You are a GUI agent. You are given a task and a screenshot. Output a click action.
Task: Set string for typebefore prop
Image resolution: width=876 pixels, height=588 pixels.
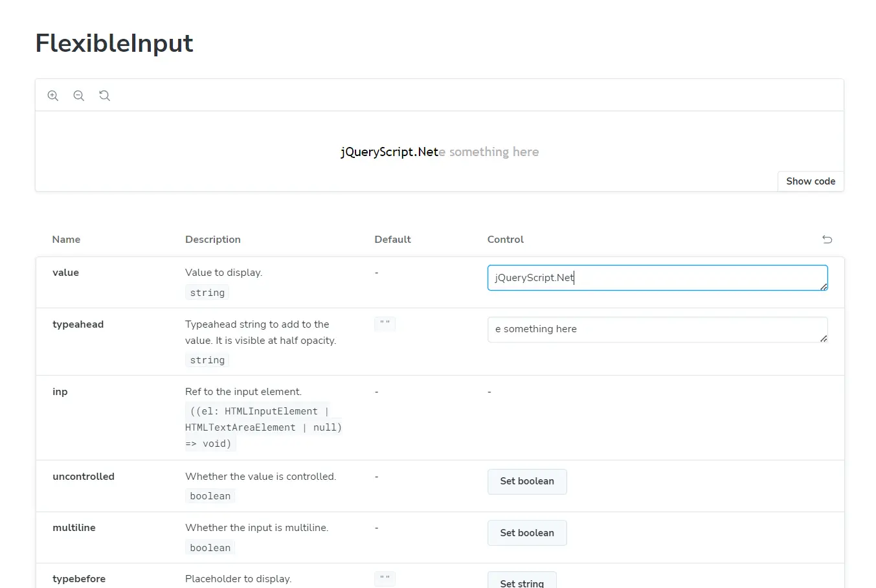522,580
